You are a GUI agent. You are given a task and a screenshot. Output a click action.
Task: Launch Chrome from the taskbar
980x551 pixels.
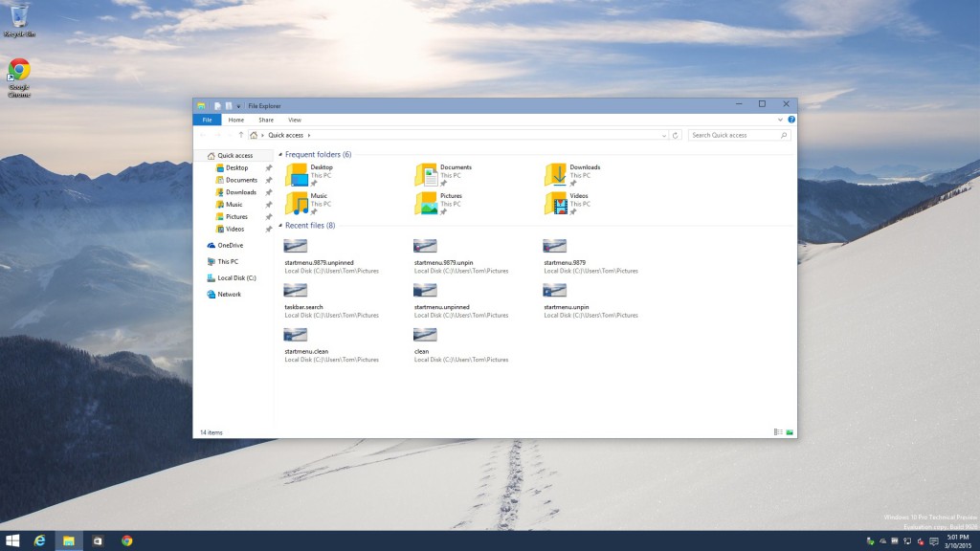127,541
